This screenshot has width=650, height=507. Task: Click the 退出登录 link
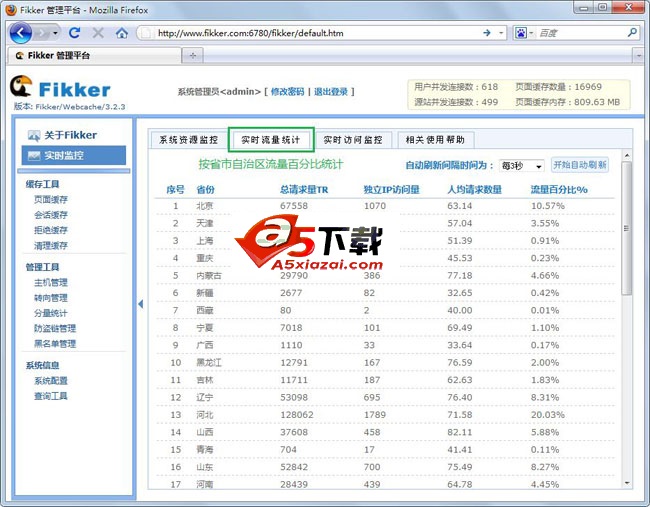pos(330,92)
